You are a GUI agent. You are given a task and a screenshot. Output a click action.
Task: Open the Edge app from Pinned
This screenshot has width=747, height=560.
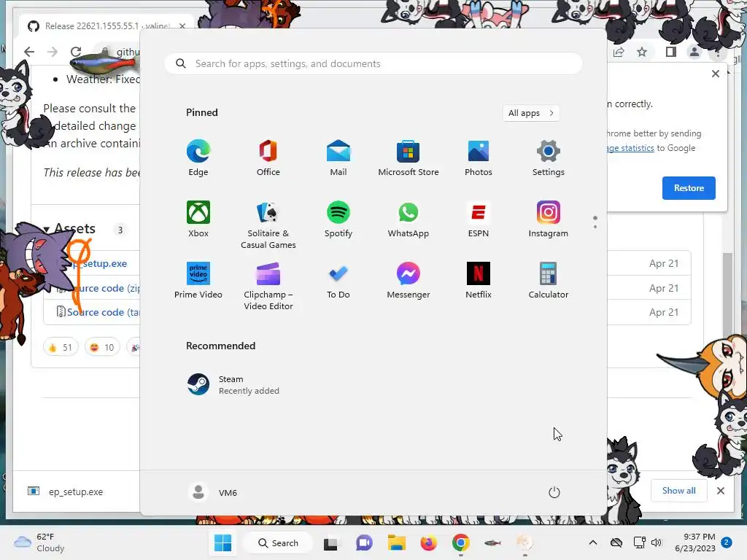[x=198, y=158]
